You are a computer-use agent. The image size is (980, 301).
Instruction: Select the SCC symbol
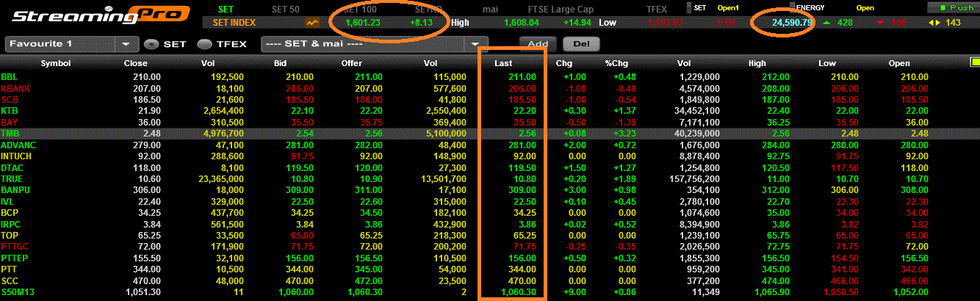click(x=10, y=281)
